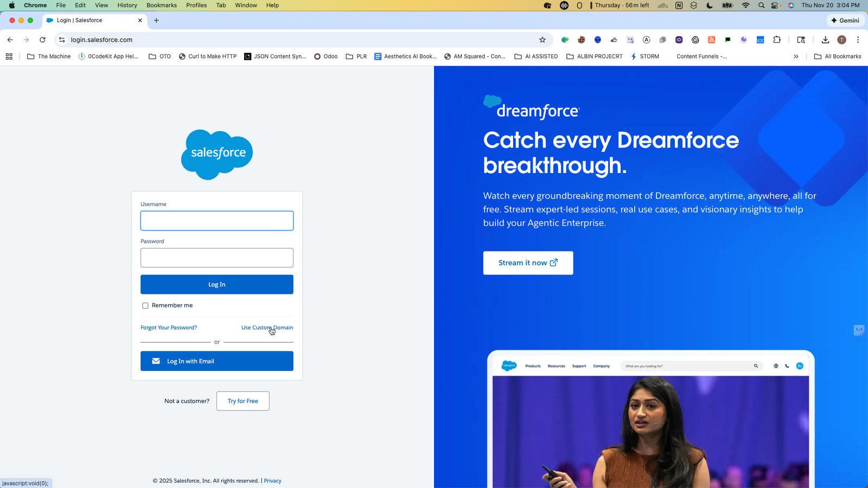
Task: Close the Login | Salesforce tab
Action: pyautogui.click(x=140, y=20)
